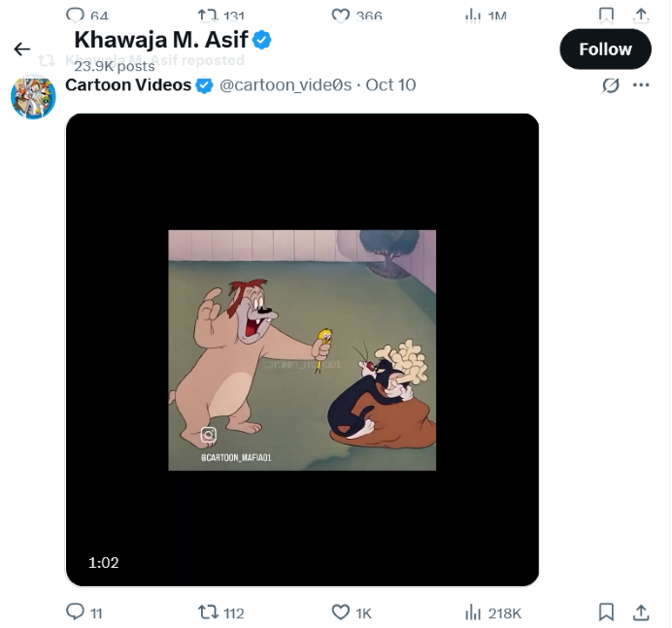The width and height of the screenshot is (672, 628).
Task: Reply to the post with 11 replies
Action: point(76,612)
